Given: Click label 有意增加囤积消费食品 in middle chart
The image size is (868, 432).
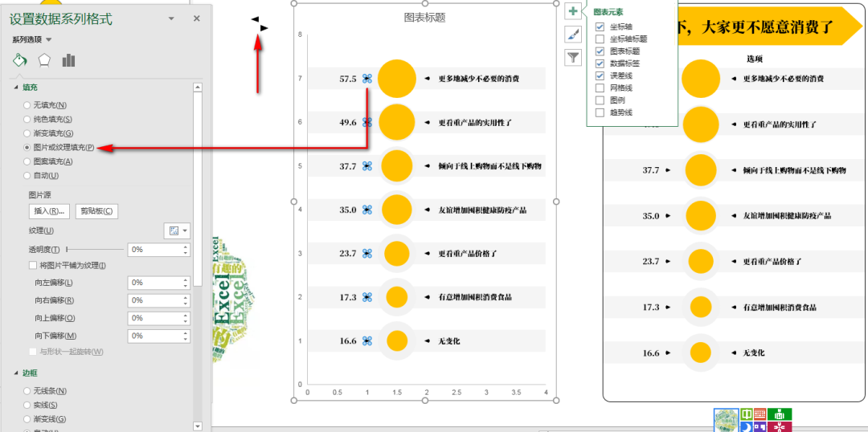Looking at the screenshot, I should click(475, 297).
